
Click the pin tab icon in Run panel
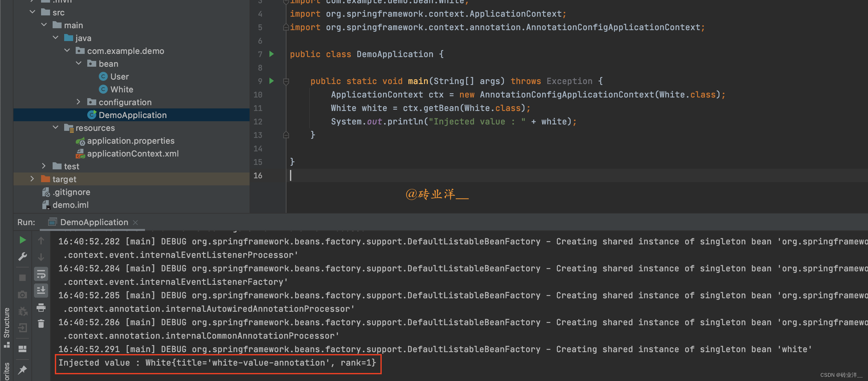click(x=22, y=369)
